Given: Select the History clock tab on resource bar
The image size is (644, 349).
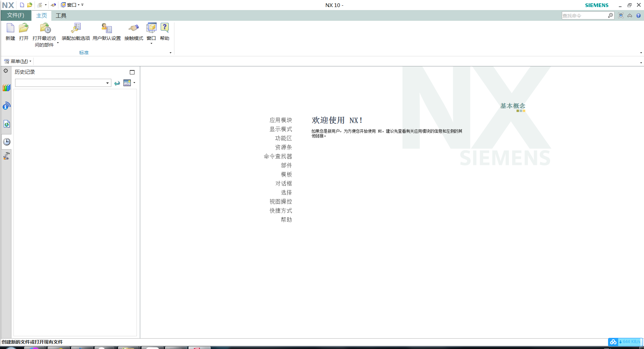Looking at the screenshot, I should pyautogui.click(x=6, y=142).
